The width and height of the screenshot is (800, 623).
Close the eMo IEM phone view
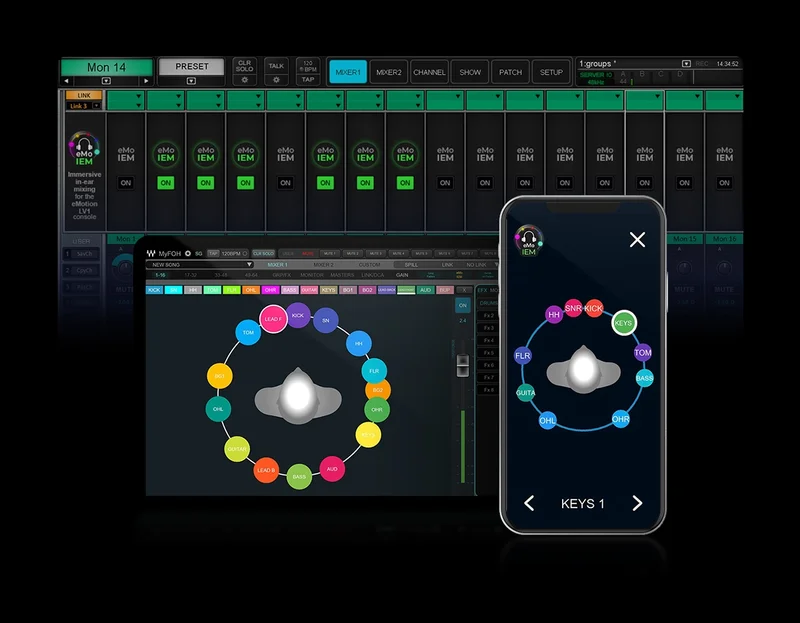coord(637,239)
